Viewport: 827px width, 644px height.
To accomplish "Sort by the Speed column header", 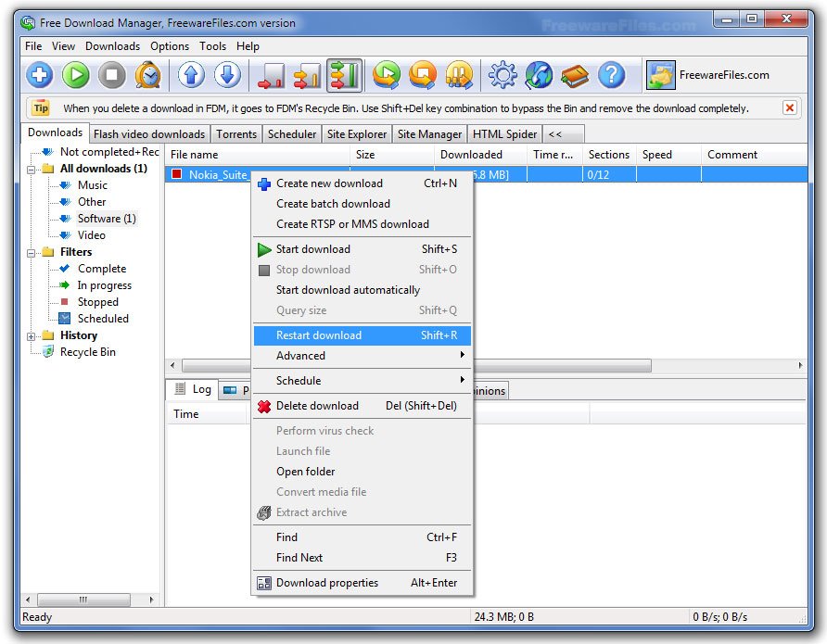I will tap(668, 155).
